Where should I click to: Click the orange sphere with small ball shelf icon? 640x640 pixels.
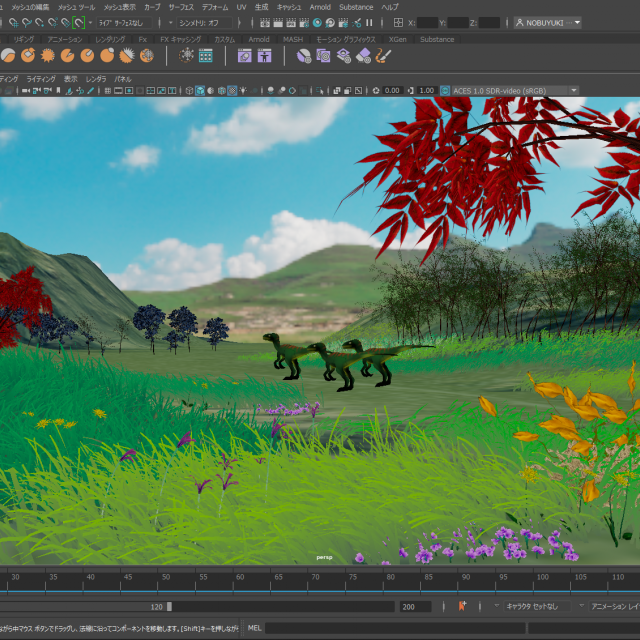pyautogui.click(x=107, y=56)
